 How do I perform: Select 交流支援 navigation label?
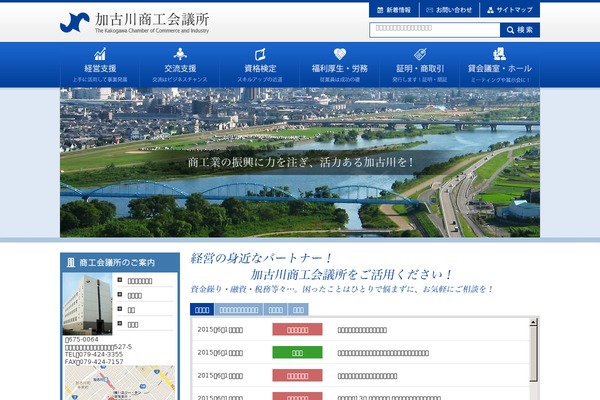coord(180,69)
